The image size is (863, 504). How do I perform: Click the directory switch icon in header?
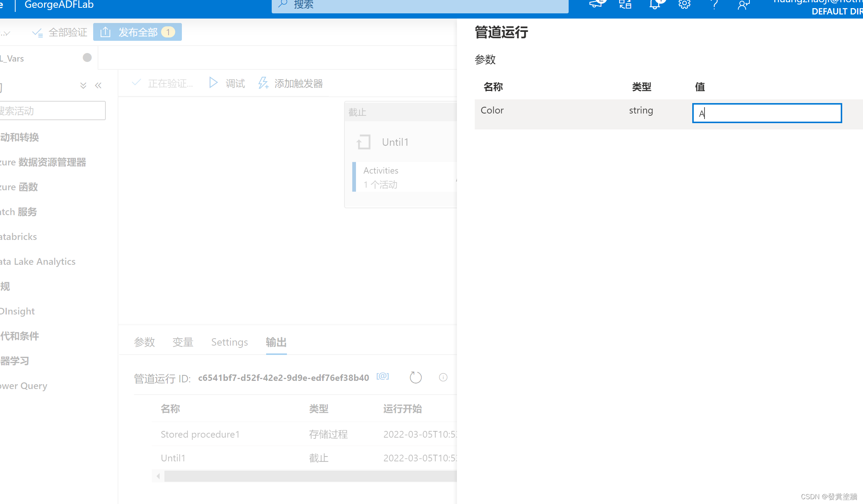pos(625,4)
